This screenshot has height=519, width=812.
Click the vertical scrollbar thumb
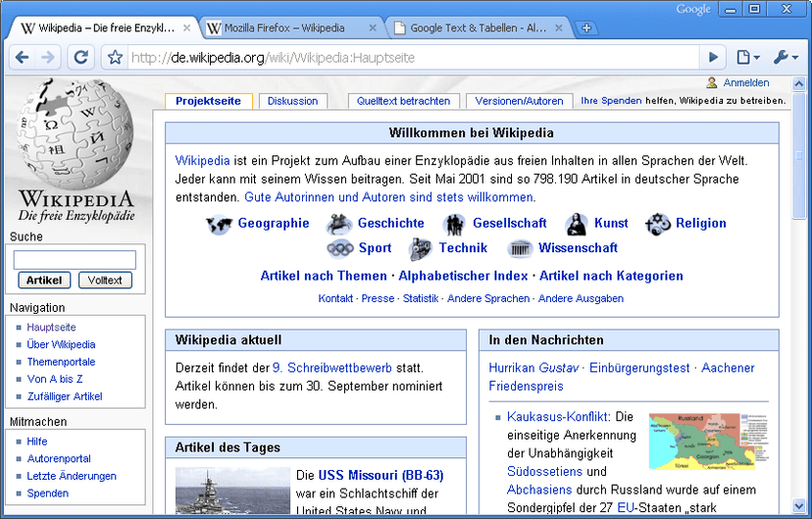point(798,155)
